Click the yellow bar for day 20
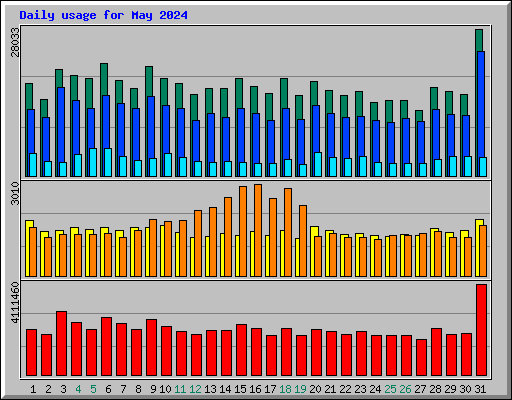This screenshot has width=512, height=400. pos(313,251)
